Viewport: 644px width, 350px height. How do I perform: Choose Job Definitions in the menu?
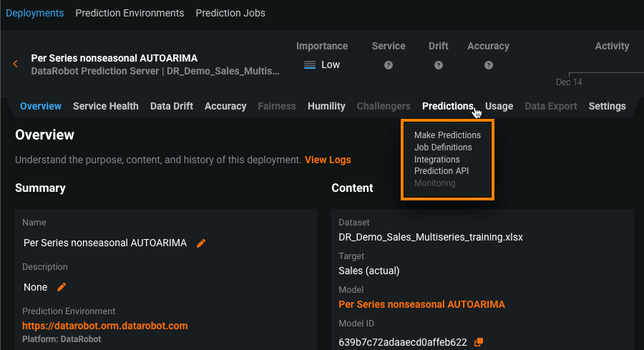[x=443, y=147]
